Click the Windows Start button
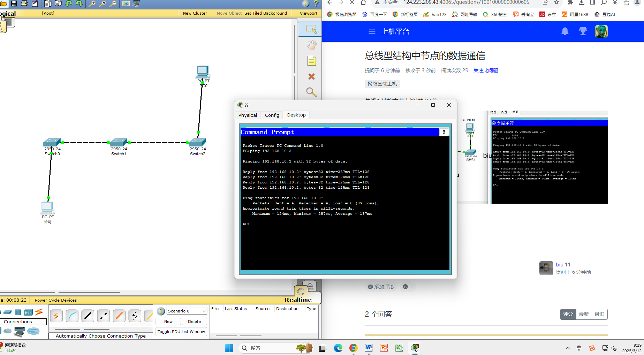The image size is (644, 355). pyautogui.click(x=229, y=348)
